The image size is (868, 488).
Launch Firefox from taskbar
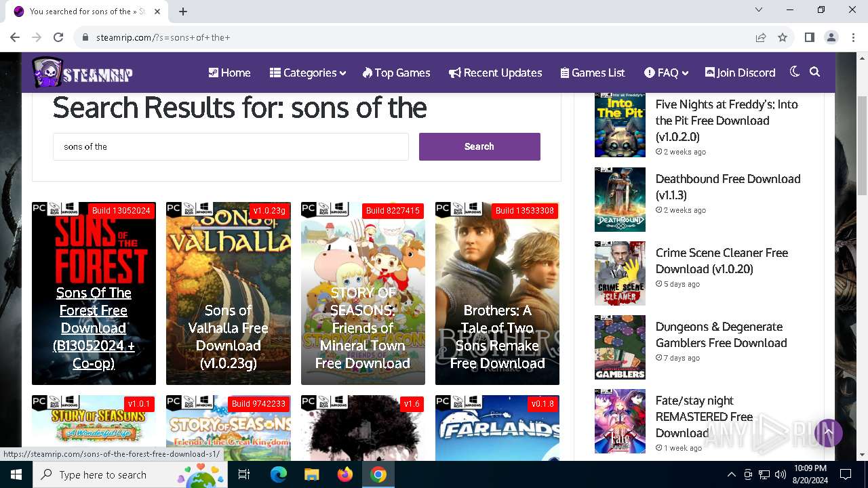[x=345, y=474]
